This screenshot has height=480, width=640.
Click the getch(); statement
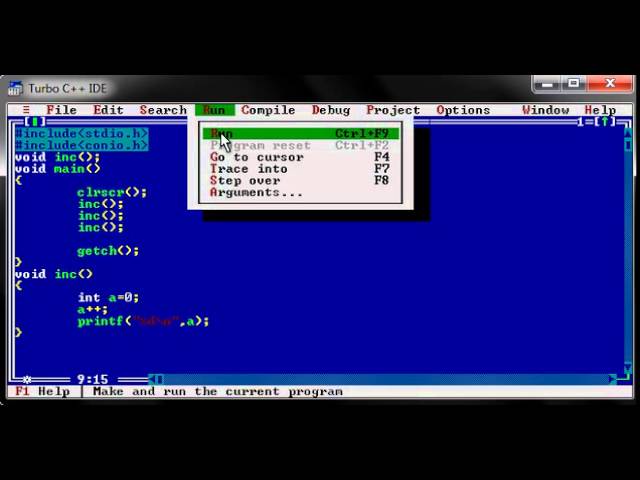point(108,251)
